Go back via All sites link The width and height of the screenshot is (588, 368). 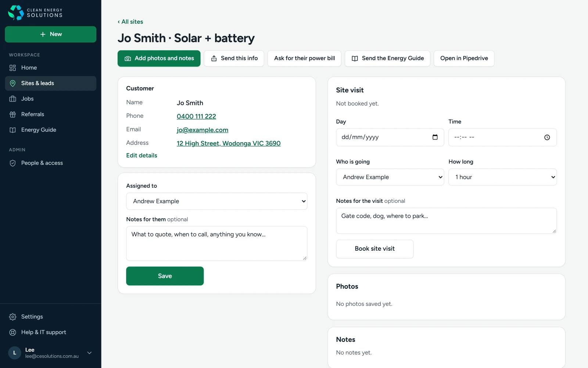[x=130, y=22]
